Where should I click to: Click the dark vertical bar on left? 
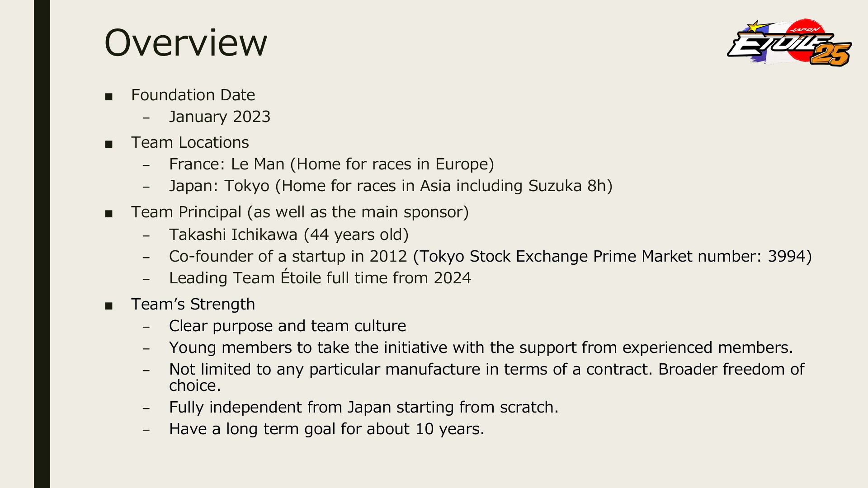[x=42, y=244]
